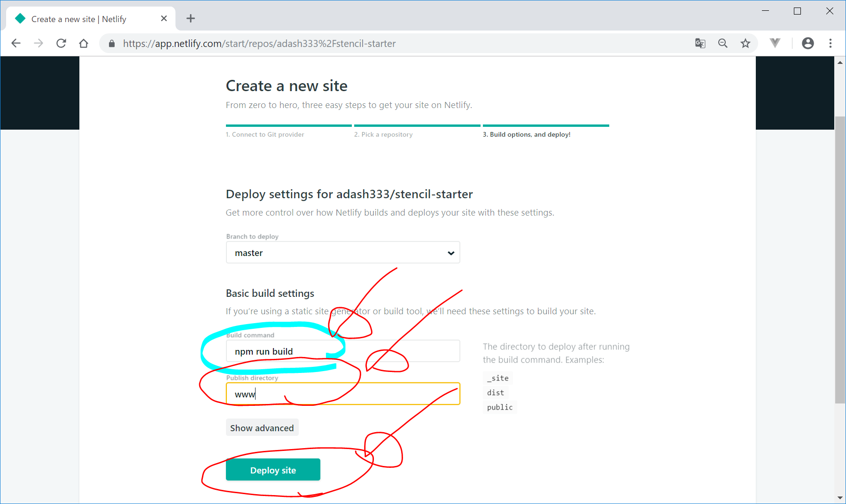Click the zoom magnifier icon in address bar
Image resolution: width=846 pixels, height=504 pixels.
(x=722, y=43)
